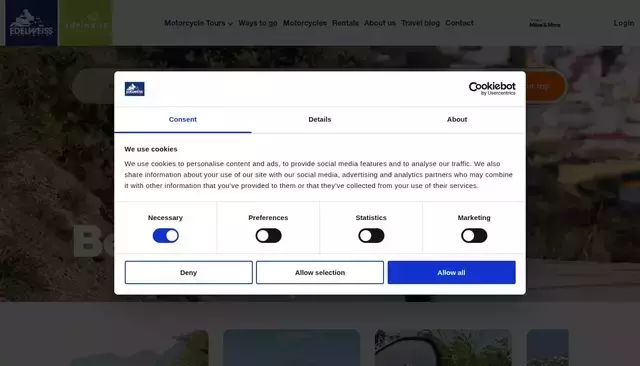640x366 pixels.
Task: Click the 'We use cookies' heading text
Action: pos(151,149)
